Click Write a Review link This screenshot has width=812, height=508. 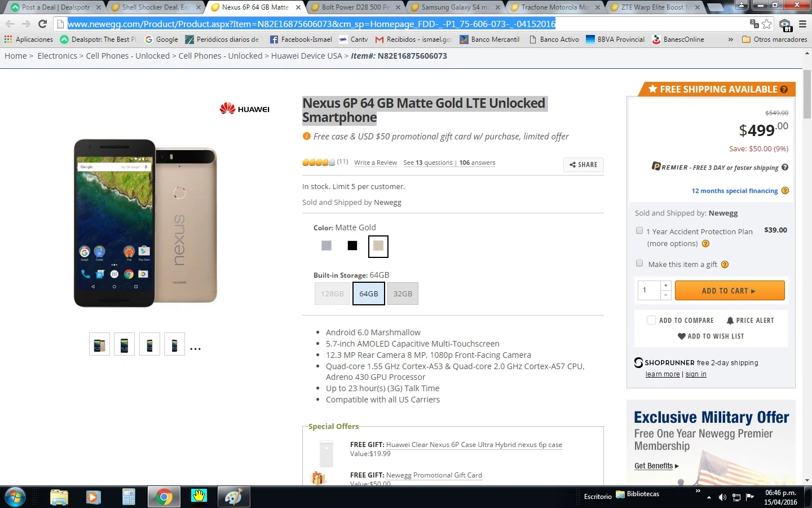point(376,163)
